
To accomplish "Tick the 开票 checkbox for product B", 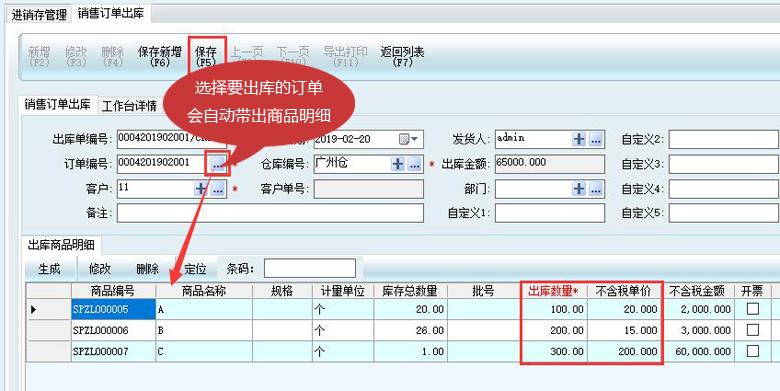I will (753, 330).
